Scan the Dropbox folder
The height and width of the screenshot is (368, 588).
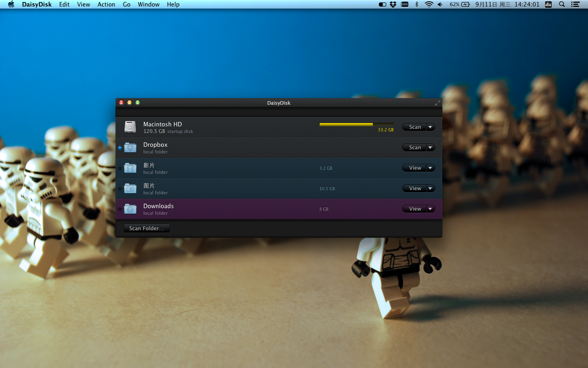click(414, 148)
